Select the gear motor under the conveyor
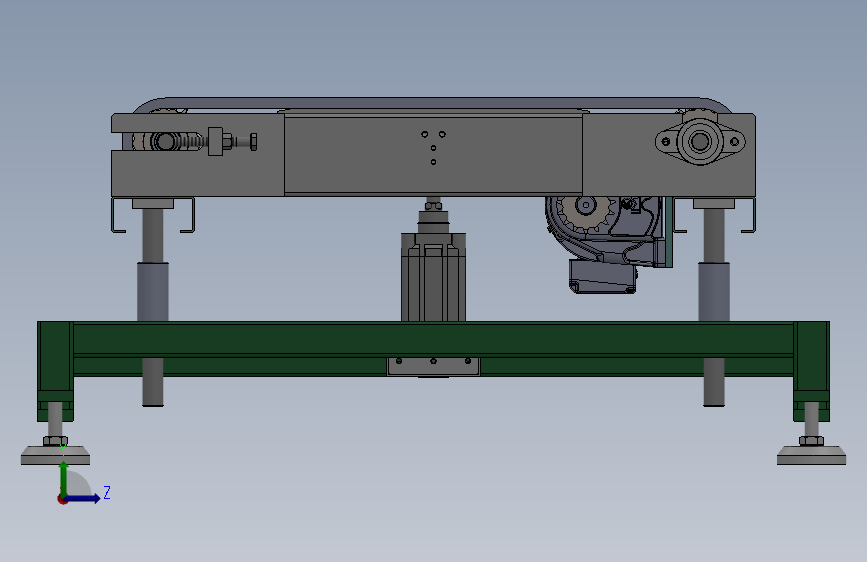 608,246
